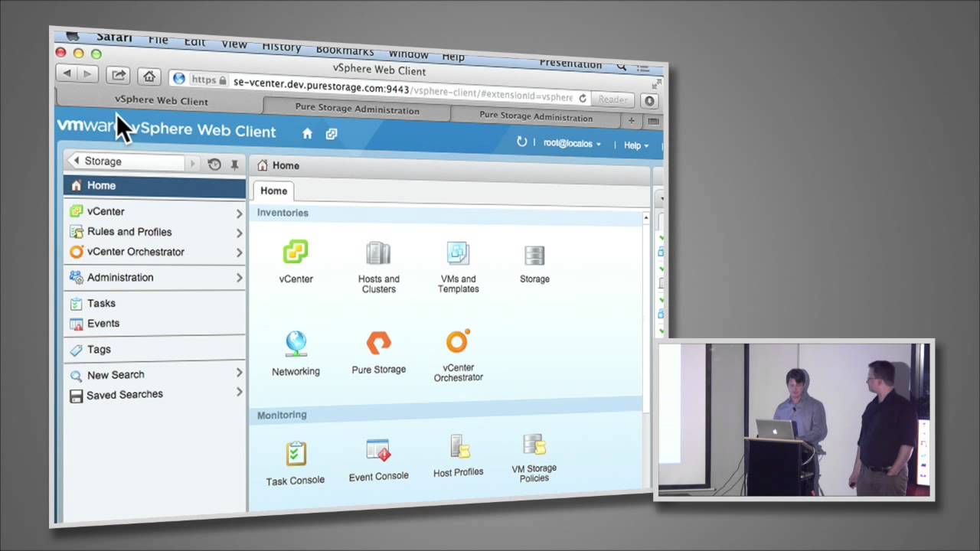Expand Rules and Profiles navigator arrow
The height and width of the screenshot is (551, 980).
[239, 233]
